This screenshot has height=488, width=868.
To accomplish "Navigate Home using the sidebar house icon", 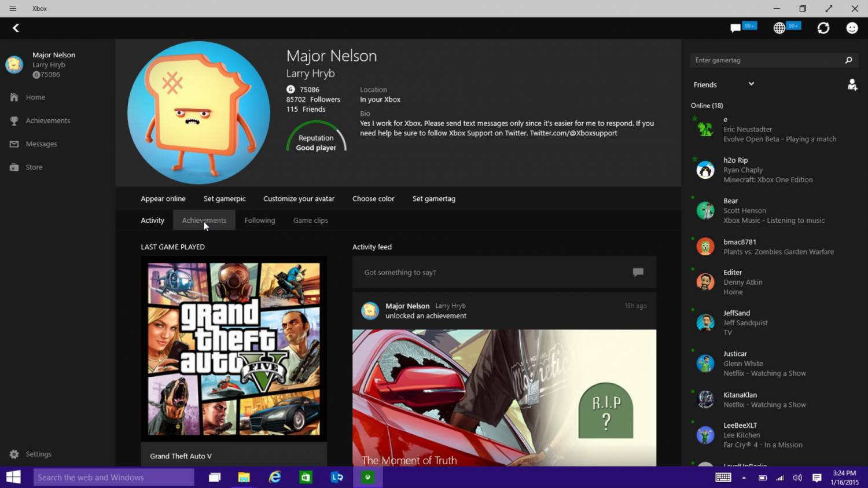I will 13,97.
